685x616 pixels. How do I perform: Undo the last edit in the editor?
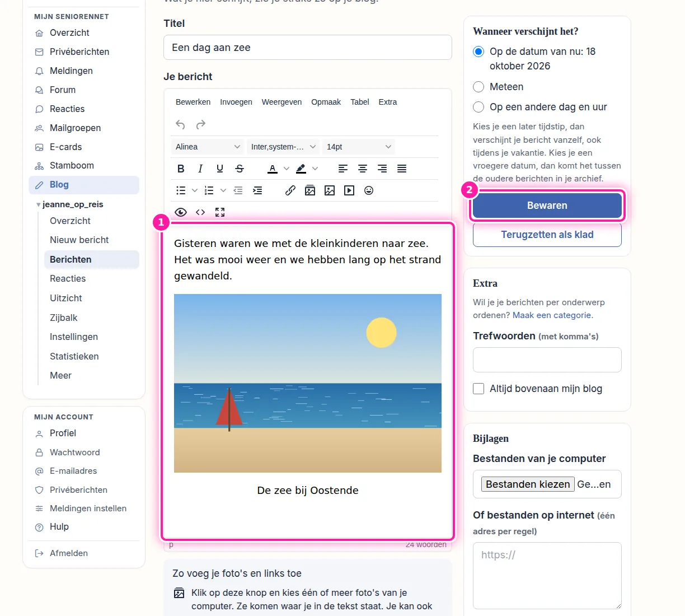point(180,124)
